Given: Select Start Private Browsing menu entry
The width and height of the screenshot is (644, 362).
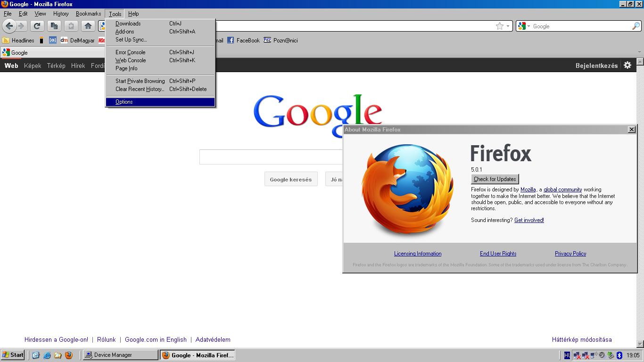Looking at the screenshot, I should tap(140, 81).
